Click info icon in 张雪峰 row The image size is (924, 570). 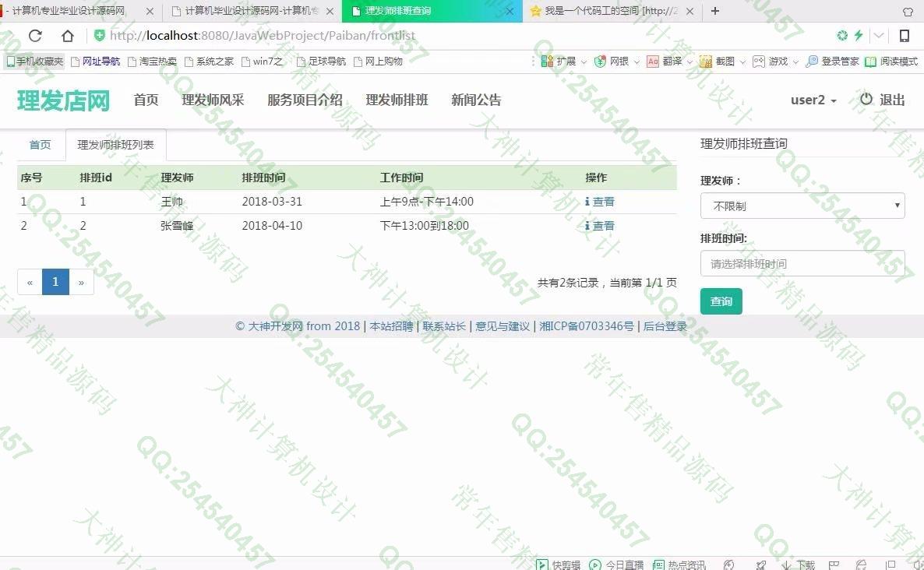[587, 226]
